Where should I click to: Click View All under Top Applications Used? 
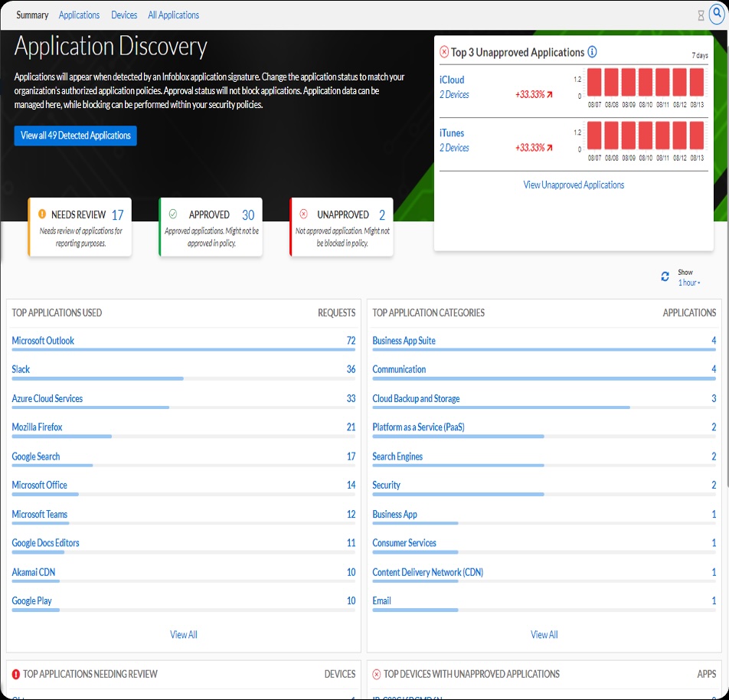tap(184, 634)
